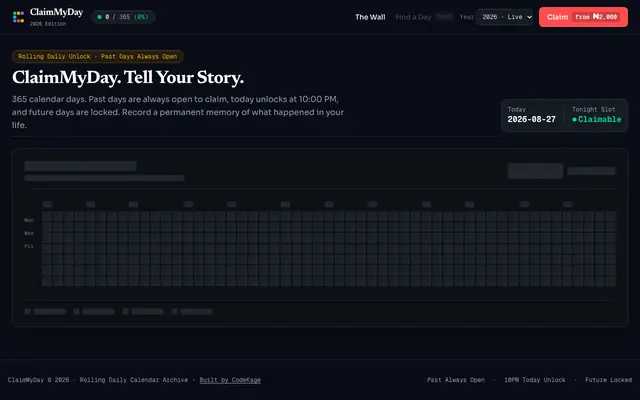Click the ClaimMyDay © 2026 footer text
Viewport: 640px width, 400px height.
click(x=38, y=380)
